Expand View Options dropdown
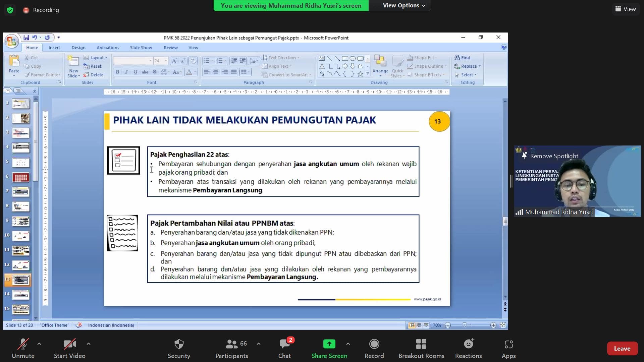Viewport: 644px width, 362px height. coord(404,5)
